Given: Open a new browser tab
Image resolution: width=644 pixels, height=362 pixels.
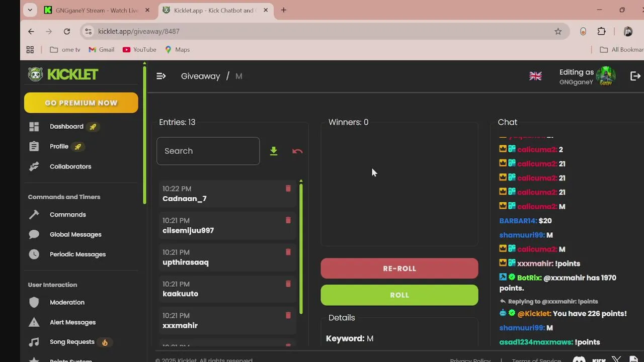Looking at the screenshot, I should (284, 10).
